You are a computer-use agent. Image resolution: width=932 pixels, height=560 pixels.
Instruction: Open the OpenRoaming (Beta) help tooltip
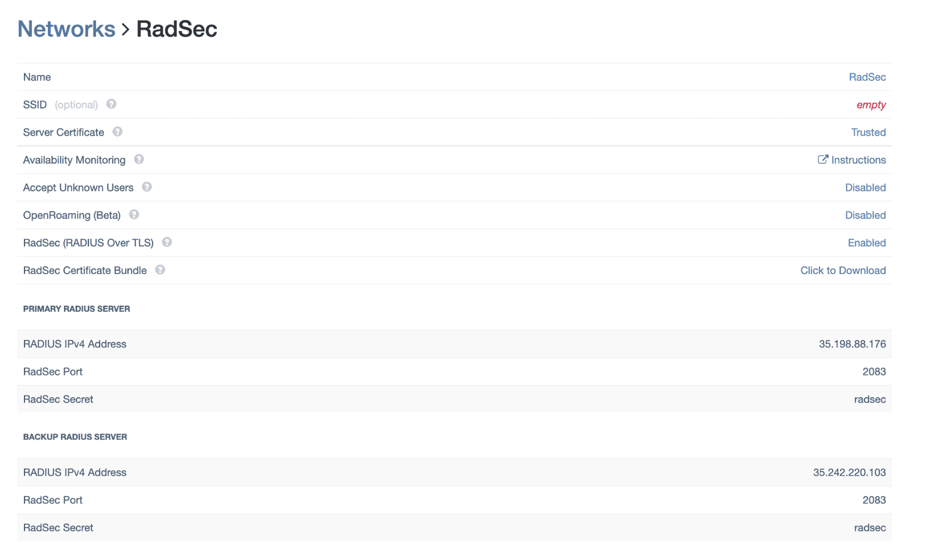(133, 215)
